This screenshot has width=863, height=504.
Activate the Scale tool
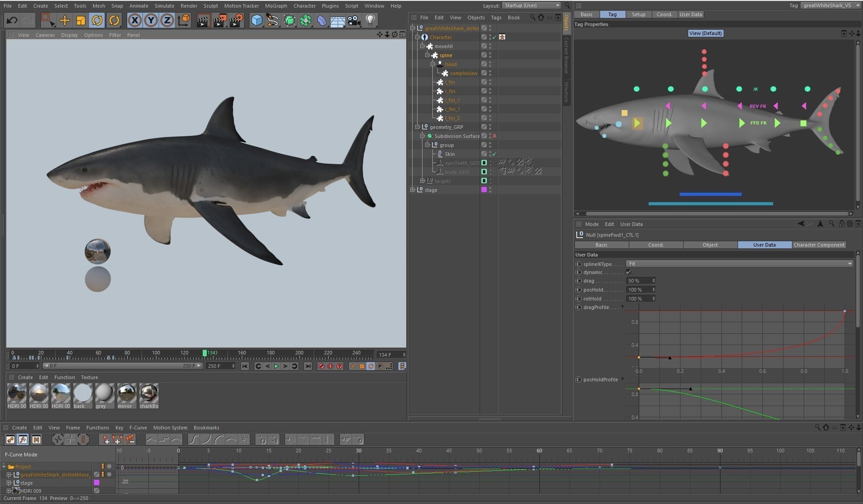click(x=81, y=20)
